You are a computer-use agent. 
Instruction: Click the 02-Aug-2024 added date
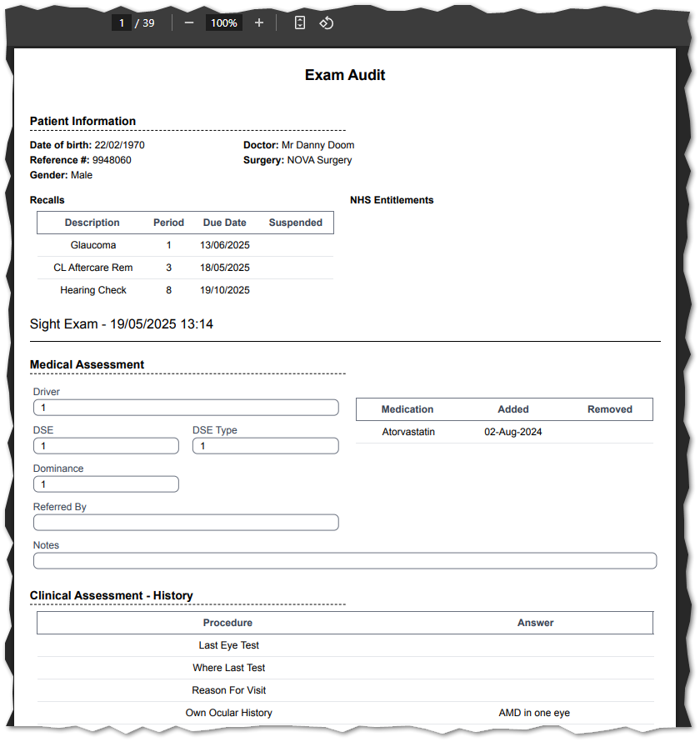513,432
